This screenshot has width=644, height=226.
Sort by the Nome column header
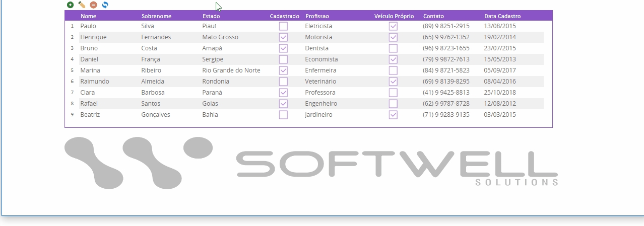pos(88,16)
